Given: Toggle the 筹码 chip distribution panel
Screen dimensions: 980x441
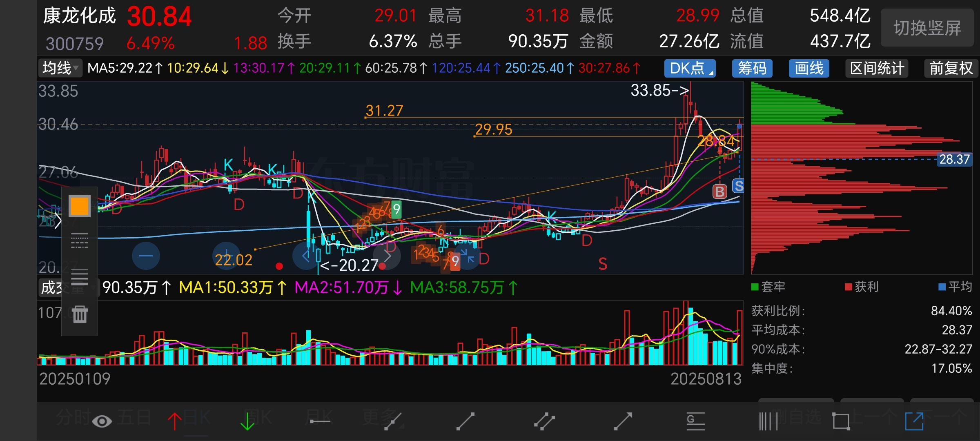Looking at the screenshot, I should [x=752, y=68].
